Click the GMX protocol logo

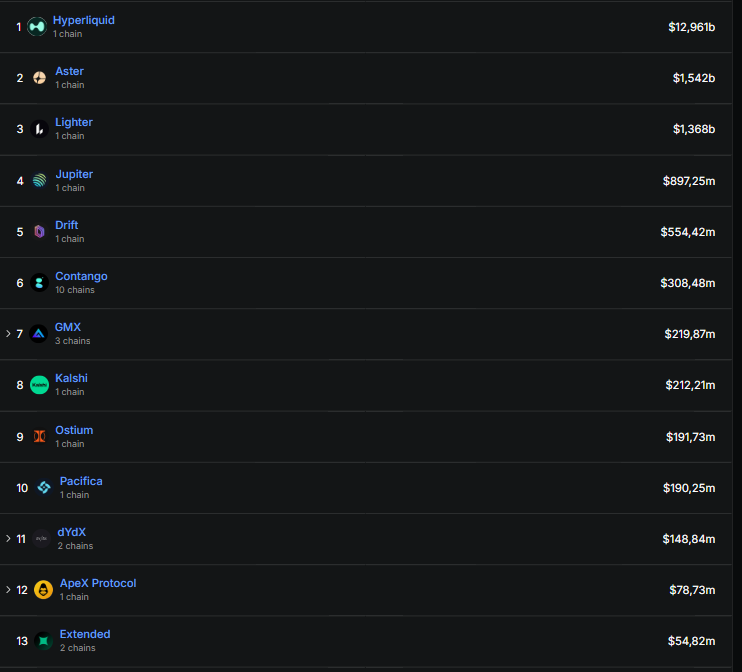pos(39,334)
